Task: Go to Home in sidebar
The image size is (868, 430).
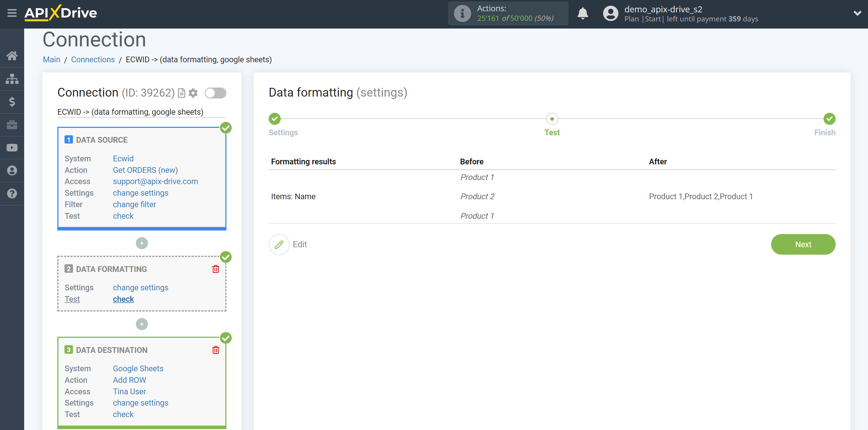Action: pos(12,56)
